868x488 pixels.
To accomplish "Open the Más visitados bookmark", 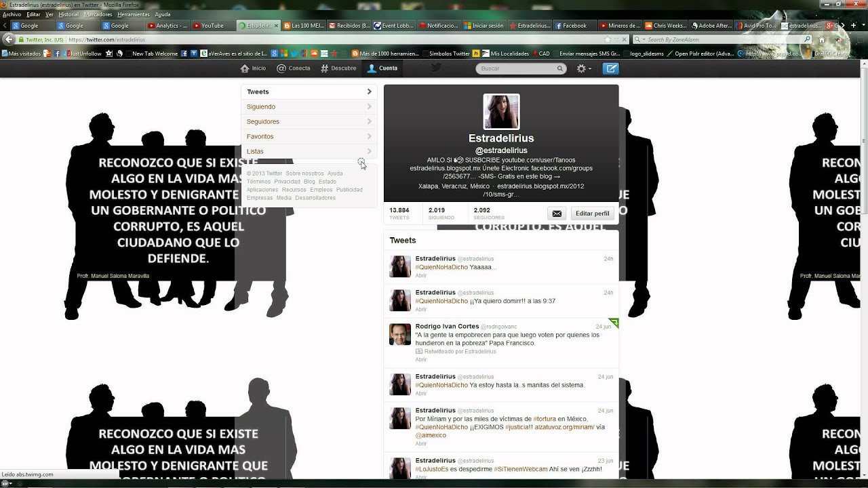I will point(22,54).
